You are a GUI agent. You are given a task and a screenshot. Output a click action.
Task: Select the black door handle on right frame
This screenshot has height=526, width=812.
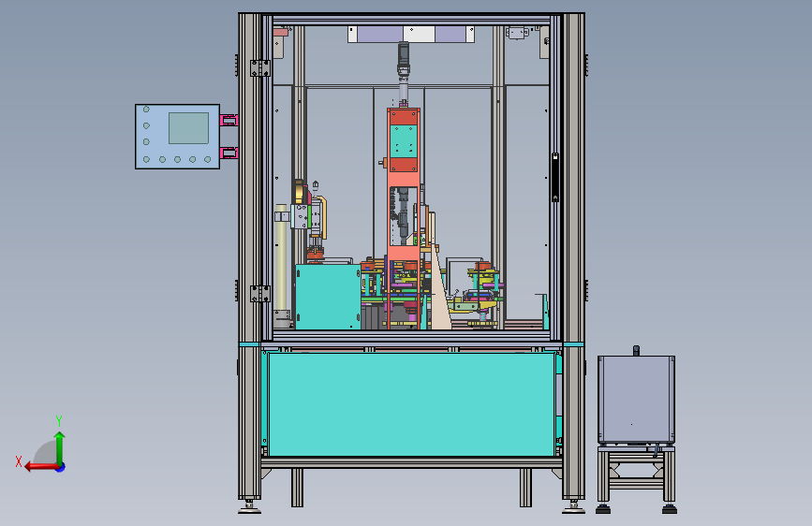[x=555, y=177]
